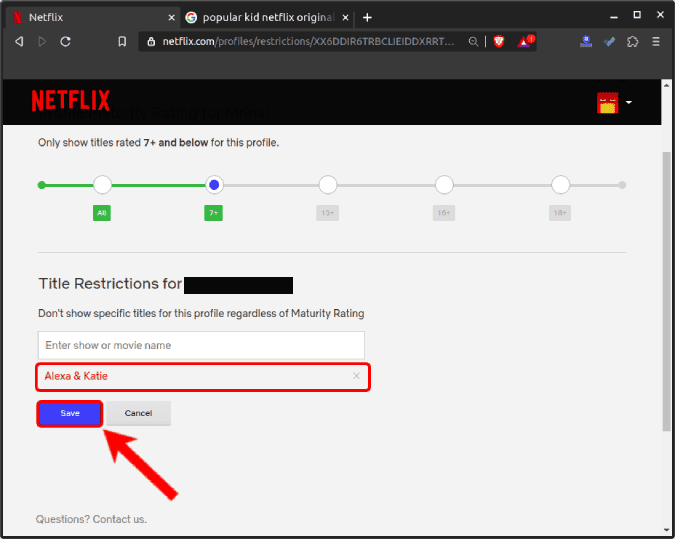675x539 pixels.
Task: Open the Brave Shields lion icon
Action: point(499,42)
